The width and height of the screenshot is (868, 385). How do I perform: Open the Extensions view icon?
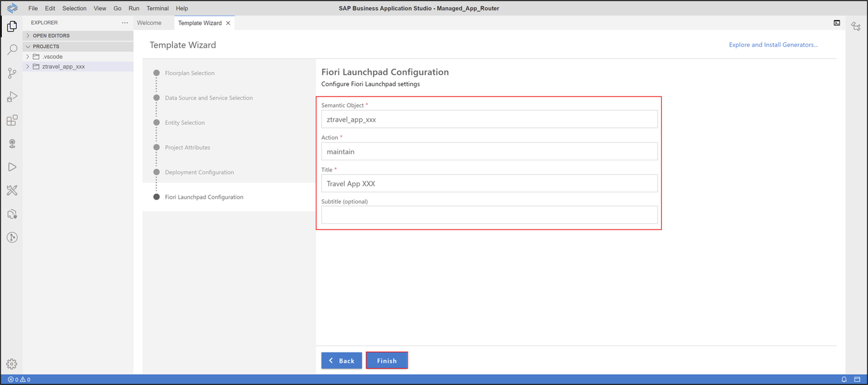11,120
